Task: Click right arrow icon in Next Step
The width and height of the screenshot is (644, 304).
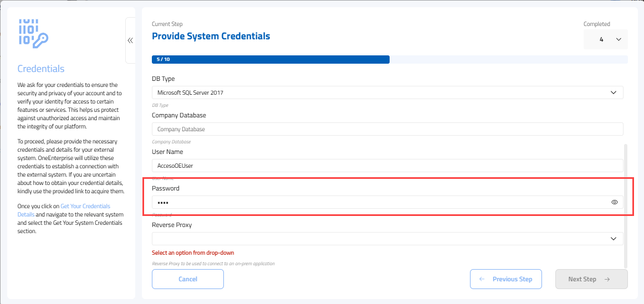Action: 607,279
